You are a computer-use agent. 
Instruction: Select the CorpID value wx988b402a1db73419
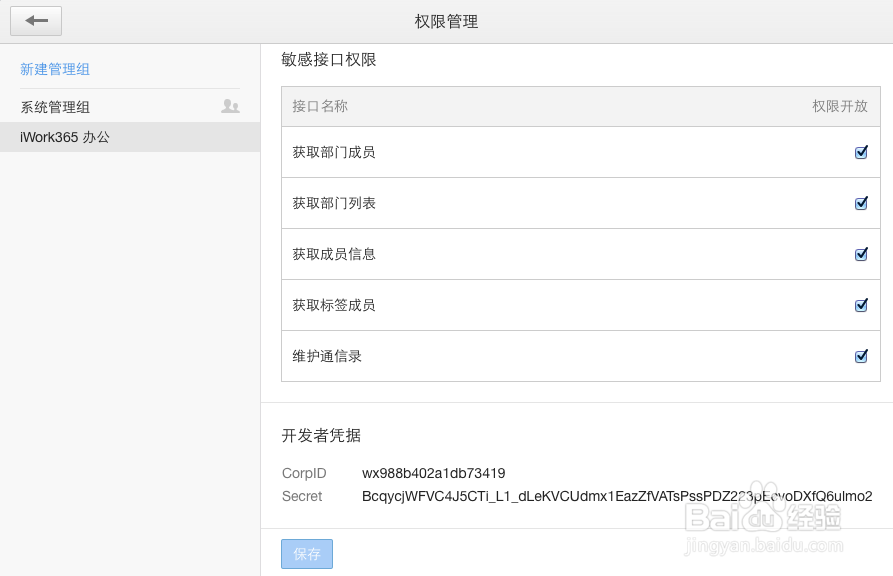pyautogui.click(x=432, y=473)
